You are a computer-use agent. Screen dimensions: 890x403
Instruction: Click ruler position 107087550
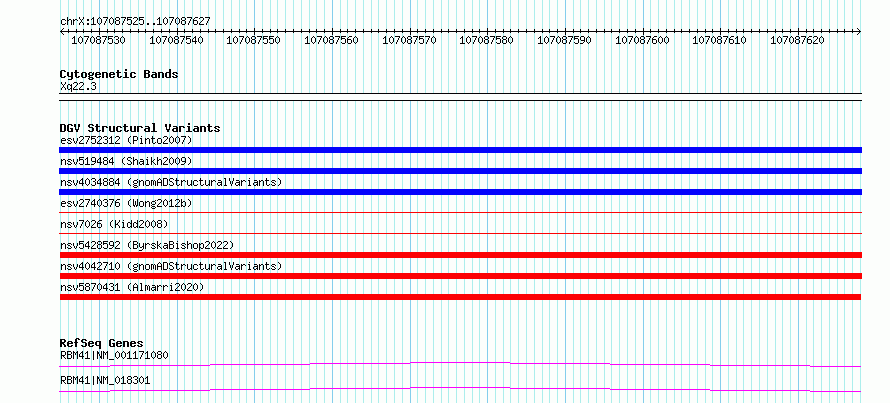pos(254,40)
